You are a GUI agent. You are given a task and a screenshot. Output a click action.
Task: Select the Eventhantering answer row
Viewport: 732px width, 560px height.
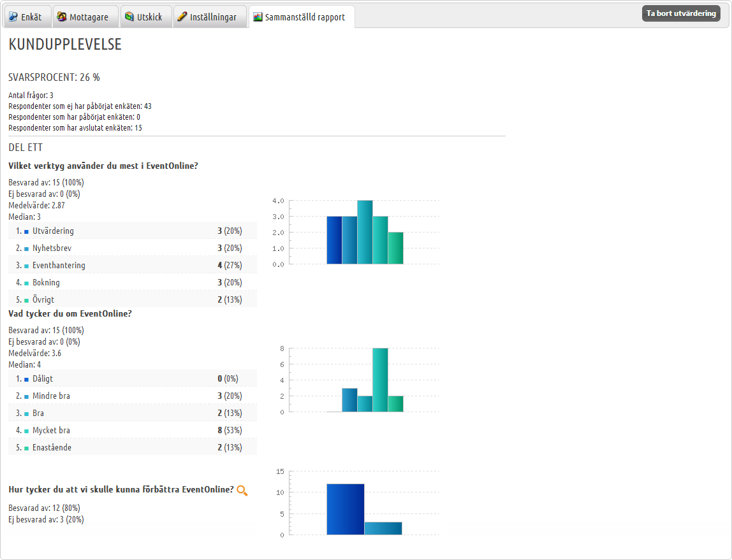click(x=133, y=265)
